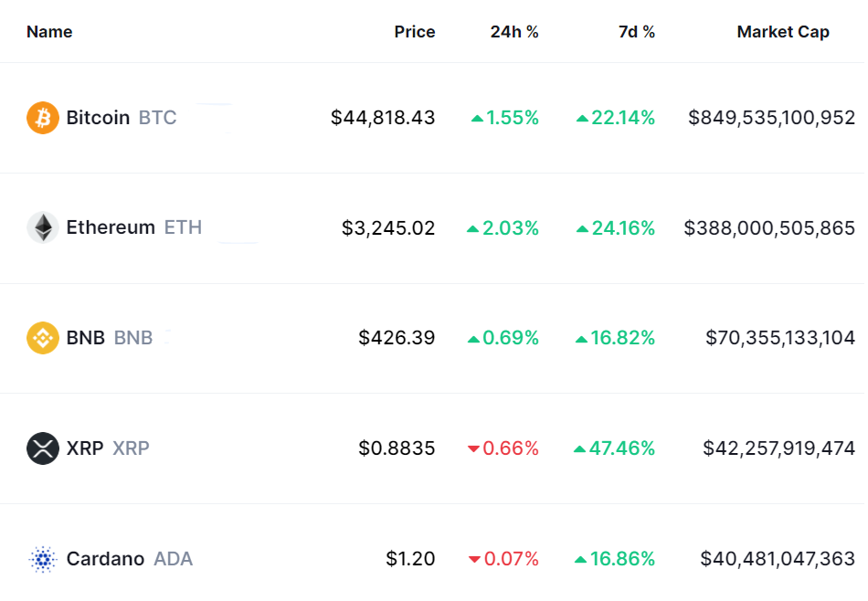Click Bitcoin's $44,818.43 price value
Viewport: 868px width, 601px height.
pyautogui.click(x=383, y=118)
